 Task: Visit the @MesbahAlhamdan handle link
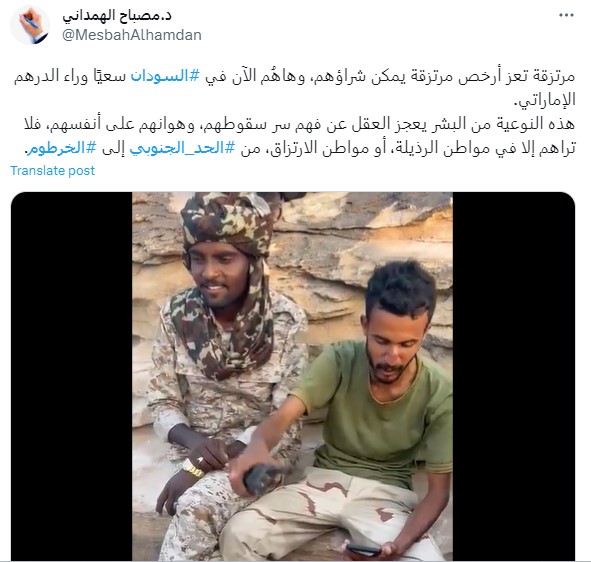coord(132,35)
